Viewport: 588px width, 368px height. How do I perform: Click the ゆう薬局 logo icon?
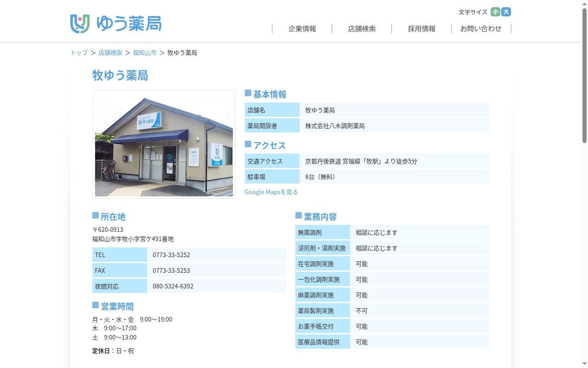click(x=80, y=24)
